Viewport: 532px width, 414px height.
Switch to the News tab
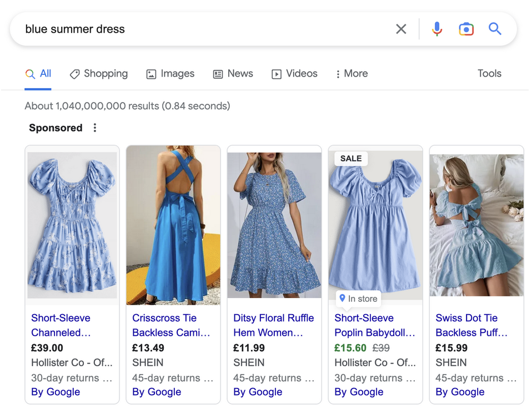pyautogui.click(x=233, y=74)
